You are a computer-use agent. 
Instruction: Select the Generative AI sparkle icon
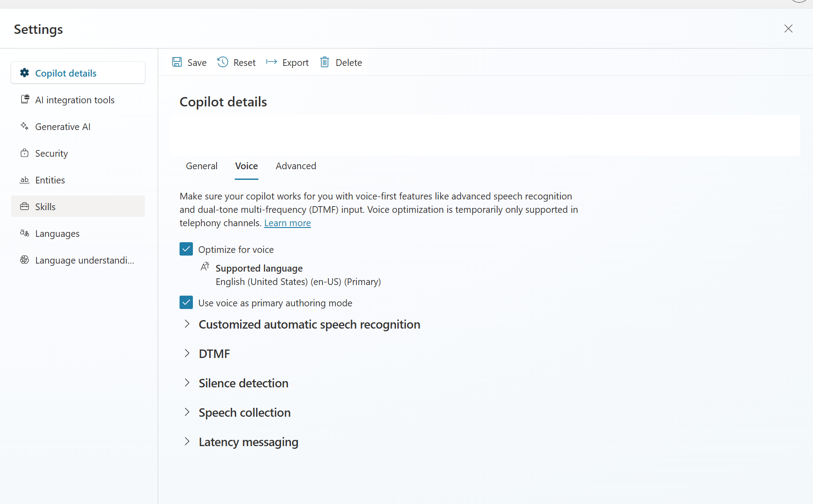(25, 126)
